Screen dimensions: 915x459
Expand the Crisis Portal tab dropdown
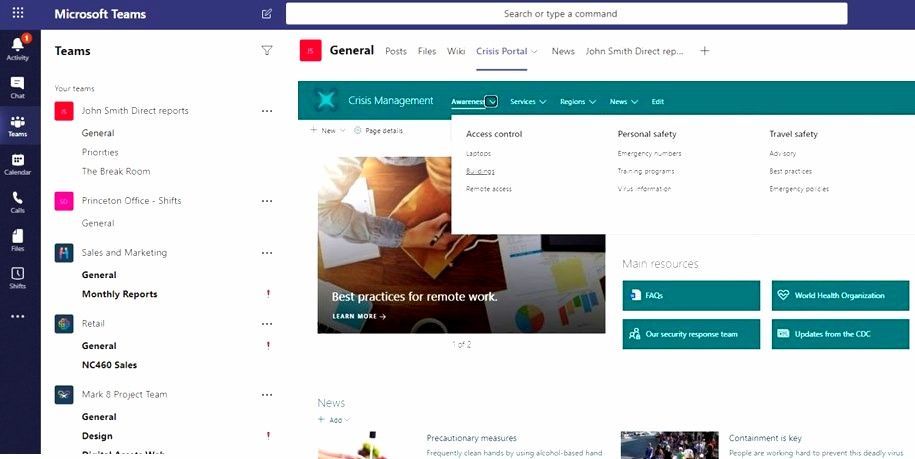click(x=534, y=51)
